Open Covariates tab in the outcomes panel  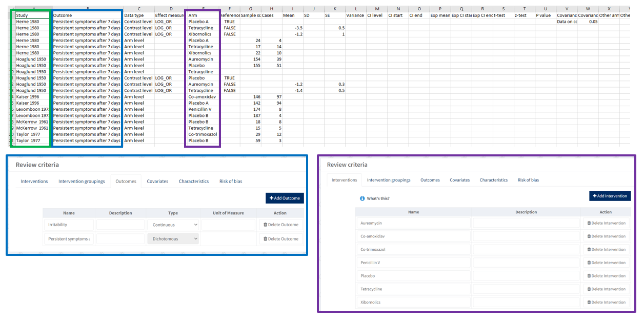click(157, 181)
